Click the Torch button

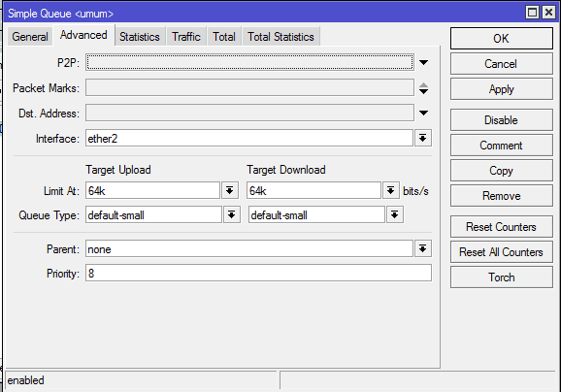(501, 278)
